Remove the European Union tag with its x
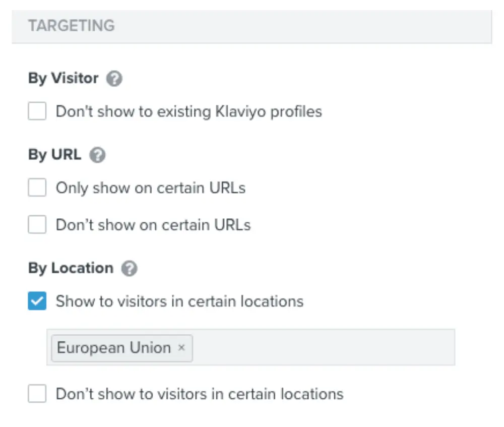This screenshot has width=504, height=427. 182,348
